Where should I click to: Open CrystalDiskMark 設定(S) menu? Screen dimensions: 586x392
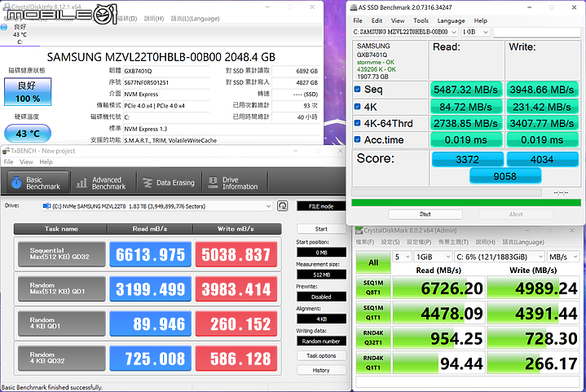(390, 242)
